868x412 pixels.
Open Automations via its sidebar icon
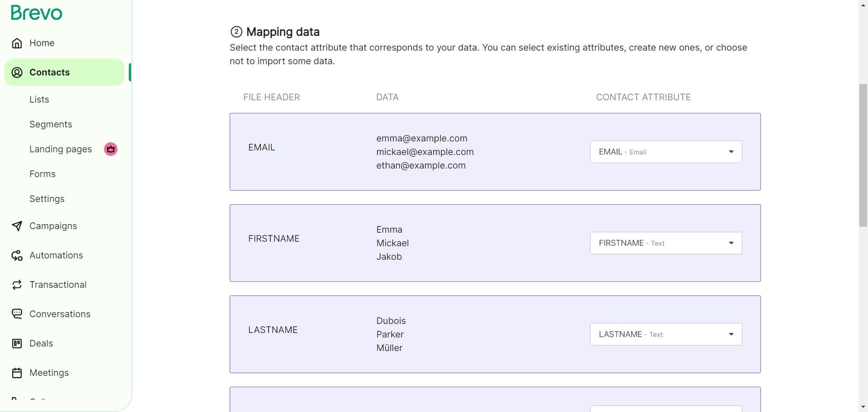point(17,255)
